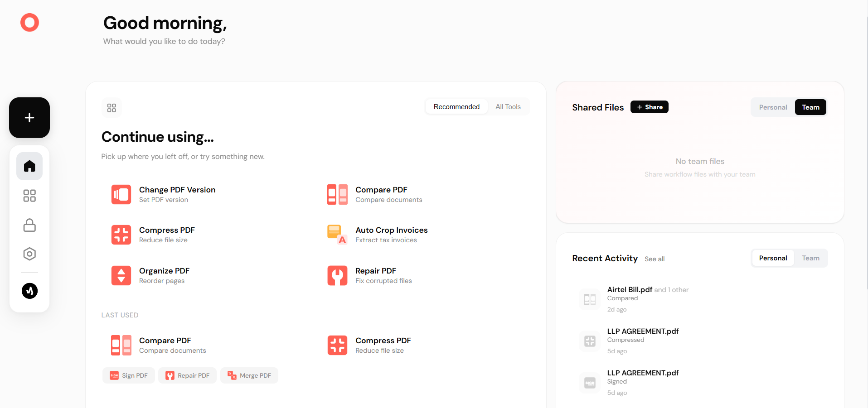Image resolution: width=868 pixels, height=408 pixels.
Task: Click the Organize PDF icon
Action: (x=121, y=275)
